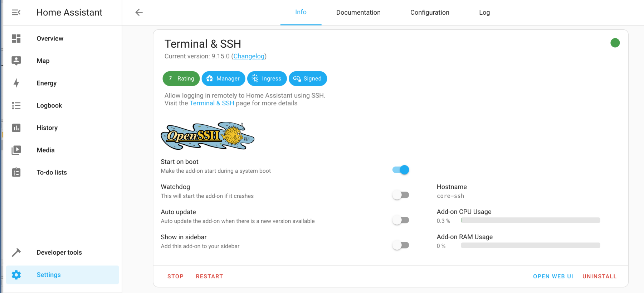The image size is (644, 293).
Task: Disable the Start on boot toggle
Action: pyautogui.click(x=401, y=170)
